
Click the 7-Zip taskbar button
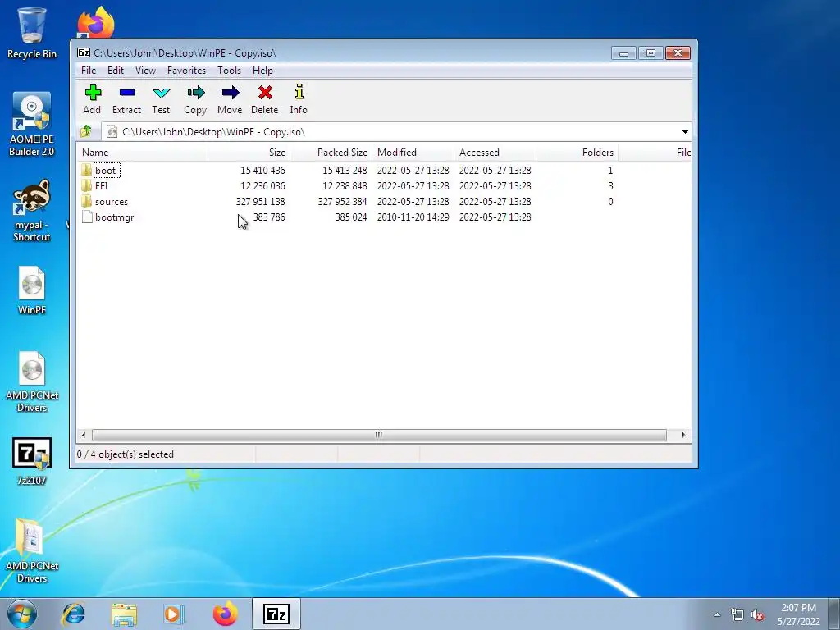[x=276, y=614]
